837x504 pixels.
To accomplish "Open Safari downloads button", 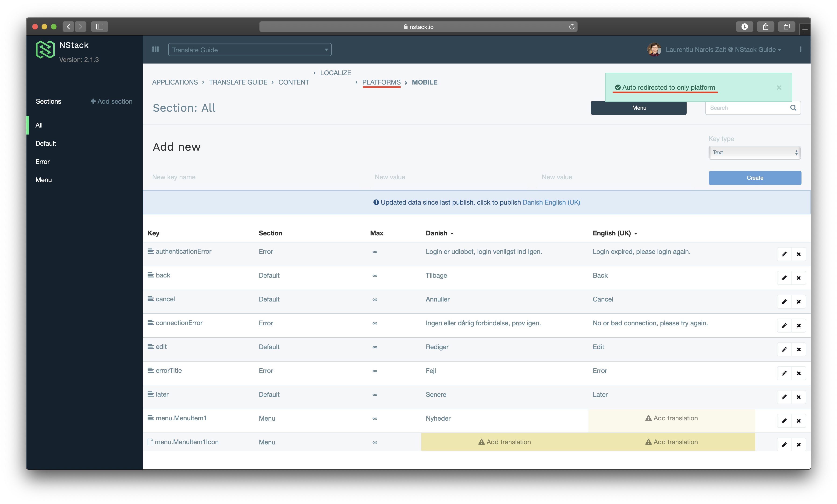I will click(744, 26).
